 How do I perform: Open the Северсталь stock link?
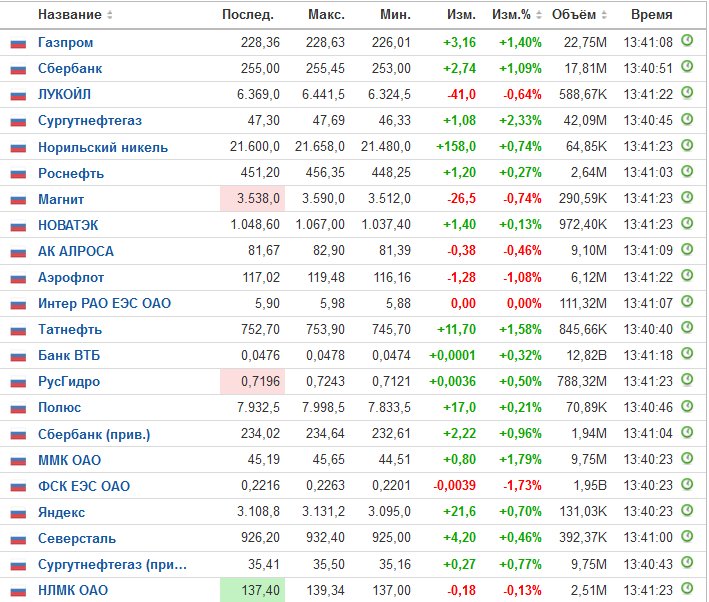tap(77, 539)
